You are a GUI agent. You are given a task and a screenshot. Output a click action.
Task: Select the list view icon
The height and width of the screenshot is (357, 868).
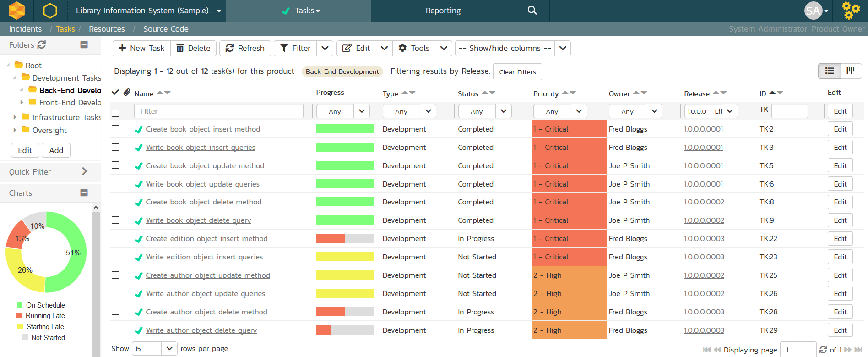[x=830, y=71]
